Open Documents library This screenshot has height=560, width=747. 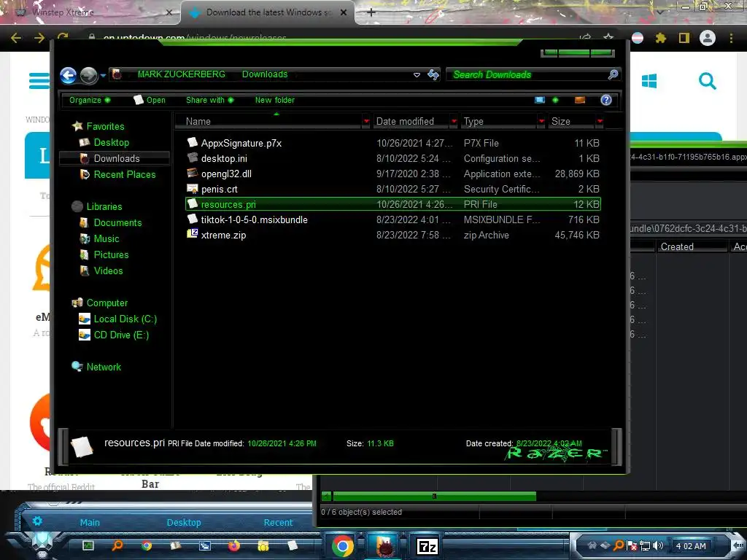tap(117, 222)
